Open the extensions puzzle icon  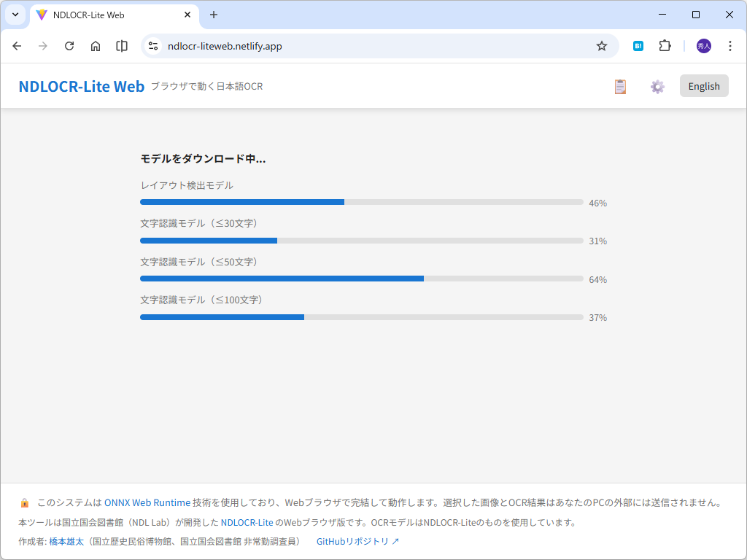pyautogui.click(x=665, y=45)
